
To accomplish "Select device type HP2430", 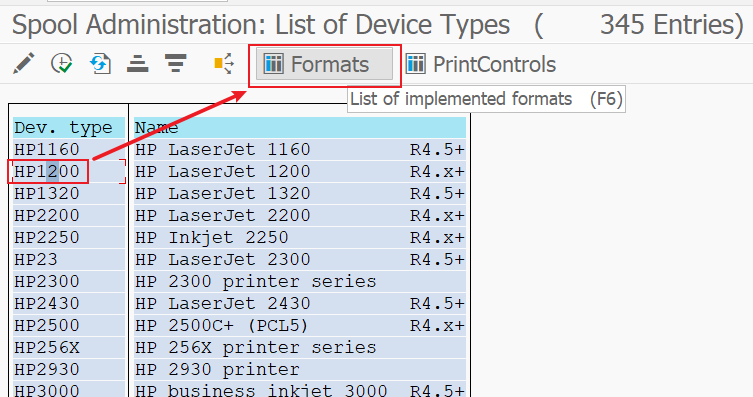I will 47,304.
